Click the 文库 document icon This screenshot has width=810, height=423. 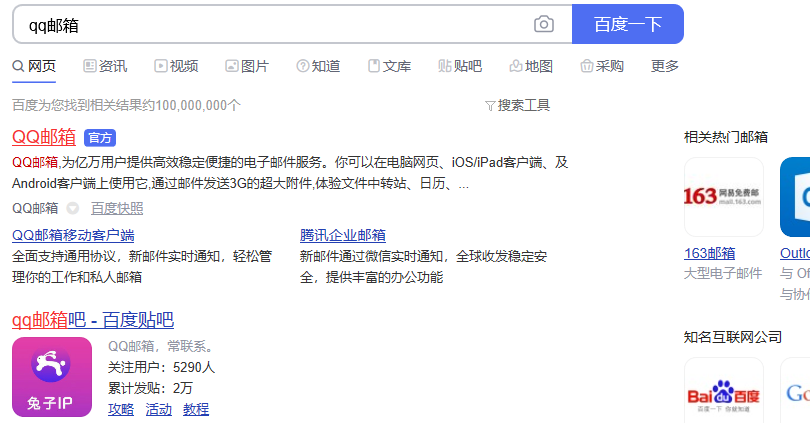tap(373, 66)
